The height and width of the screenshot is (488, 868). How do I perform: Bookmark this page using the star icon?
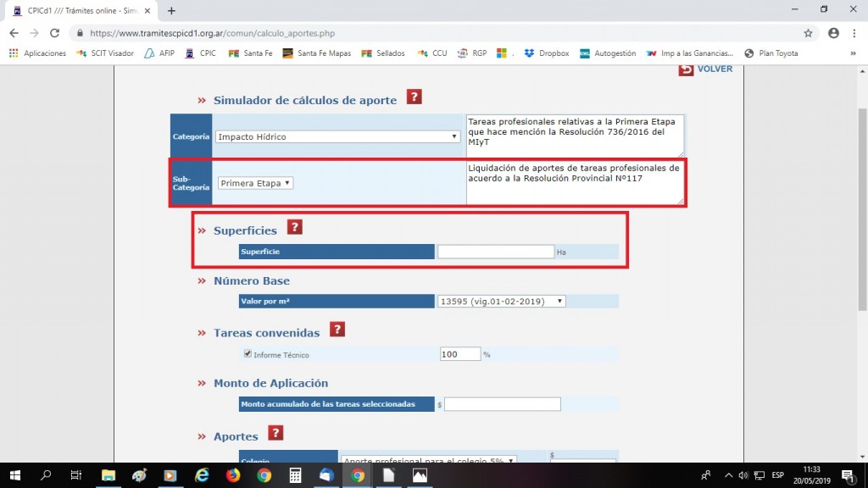coord(808,33)
